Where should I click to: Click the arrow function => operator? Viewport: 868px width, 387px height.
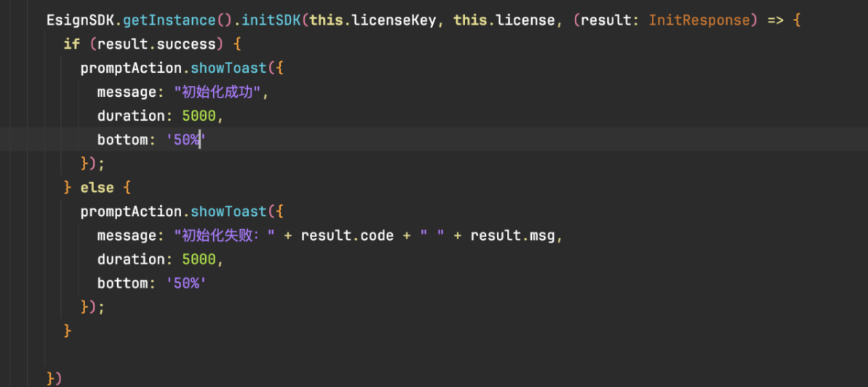tap(776, 20)
